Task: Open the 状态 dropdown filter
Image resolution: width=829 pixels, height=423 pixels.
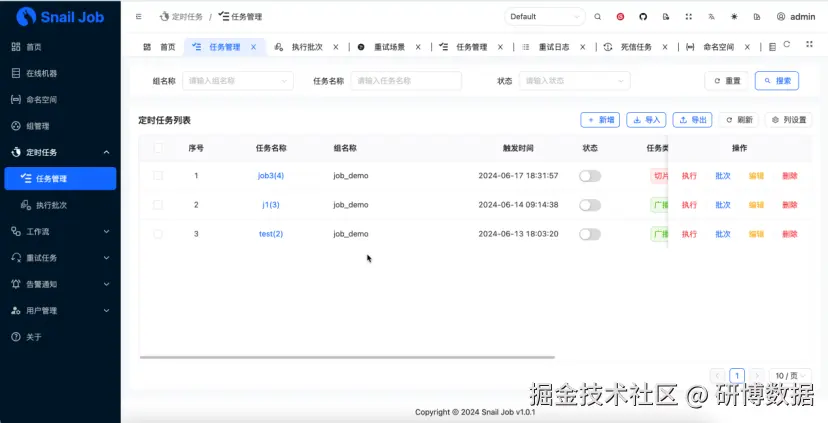Action: click(x=575, y=81)
